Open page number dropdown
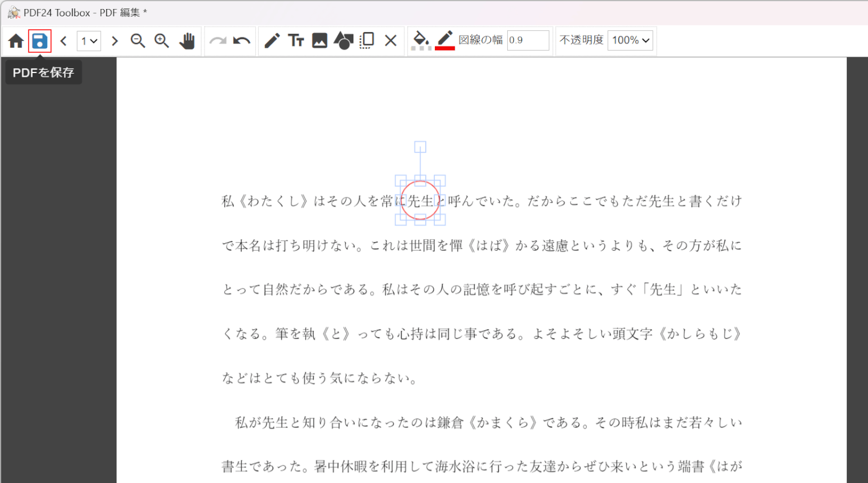The image size is (868, 483). pyautogui.click(x=89, y=41)
